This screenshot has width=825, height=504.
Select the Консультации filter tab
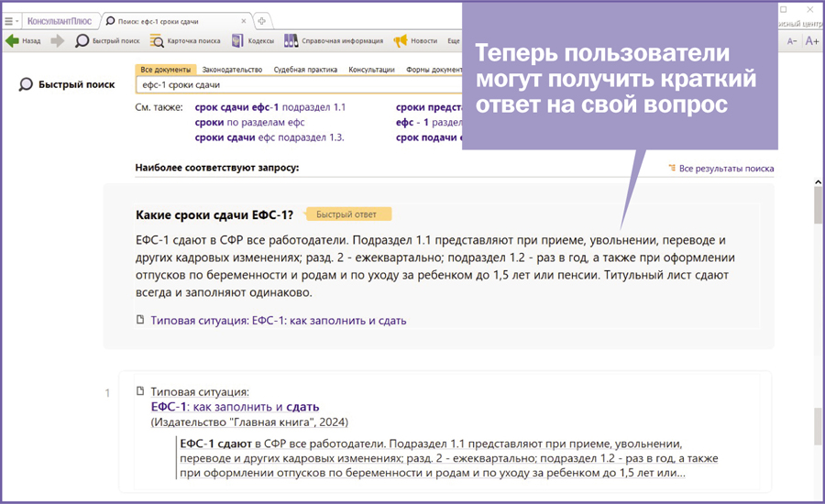coord(371,70)
